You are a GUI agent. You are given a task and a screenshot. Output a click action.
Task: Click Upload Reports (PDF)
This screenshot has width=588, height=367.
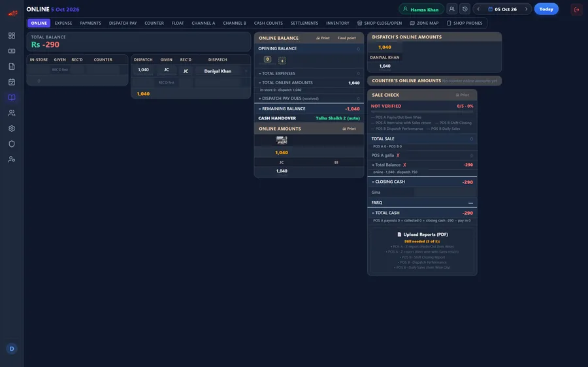click(x=422, y=234)
